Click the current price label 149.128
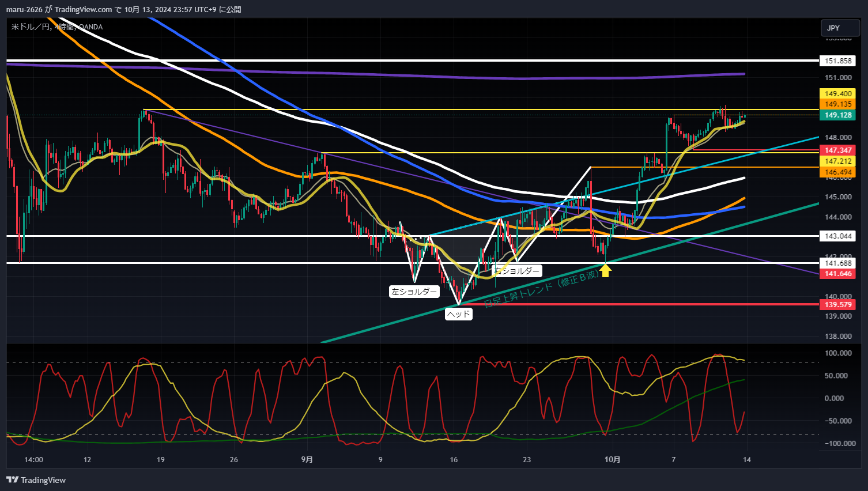This screenshot has width=868, height=491. point(838,115)
